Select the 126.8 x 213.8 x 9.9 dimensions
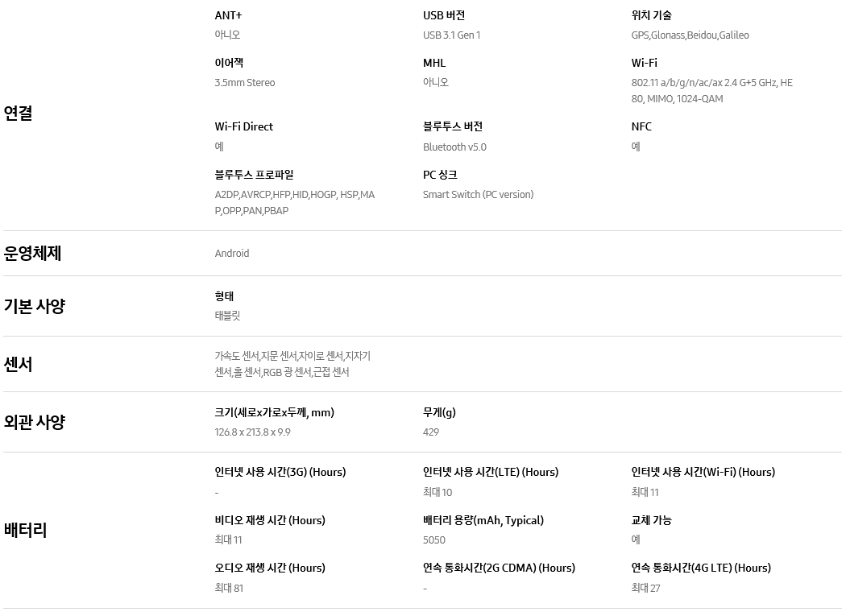 tap(252, 432)
